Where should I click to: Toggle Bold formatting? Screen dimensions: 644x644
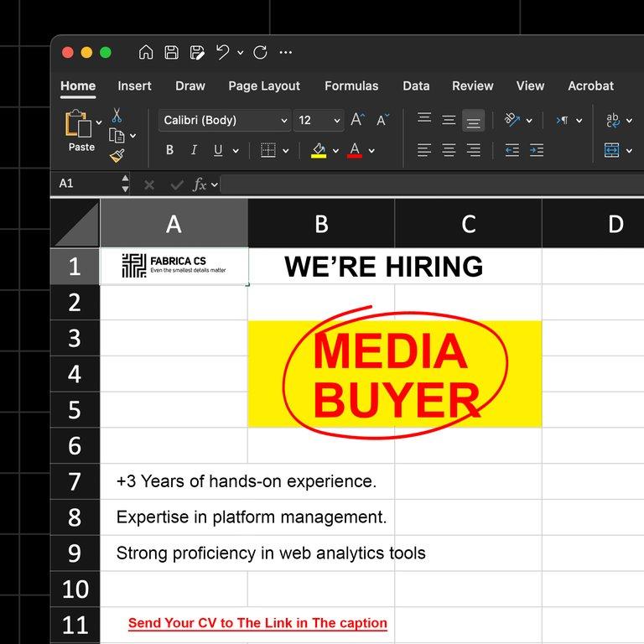tap(169, 150)
